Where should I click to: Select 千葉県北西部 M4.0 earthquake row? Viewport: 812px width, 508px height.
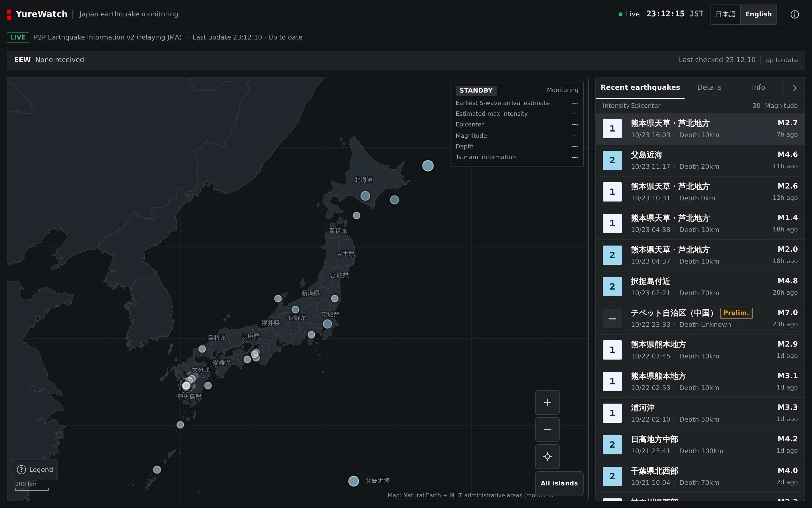pos(700,476)
